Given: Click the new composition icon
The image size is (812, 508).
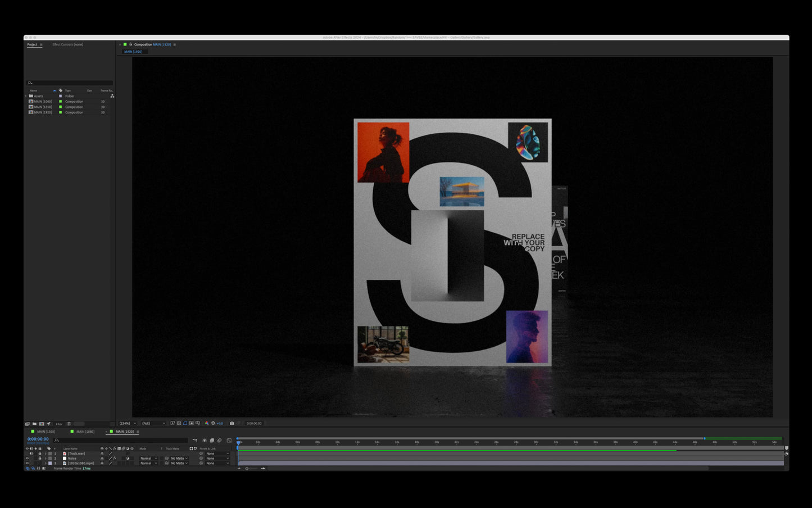Looking at the screenshot, I should 42,424.
